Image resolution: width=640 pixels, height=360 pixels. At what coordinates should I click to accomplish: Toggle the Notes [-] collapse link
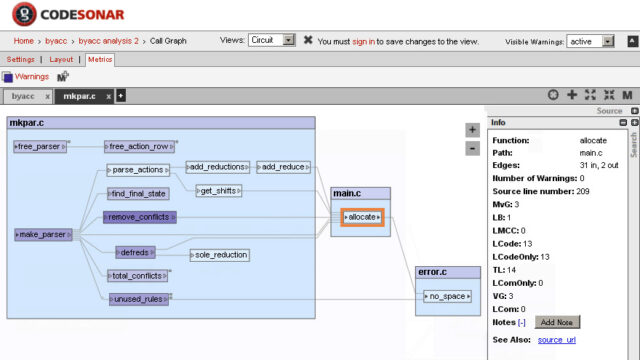[522, 322]
